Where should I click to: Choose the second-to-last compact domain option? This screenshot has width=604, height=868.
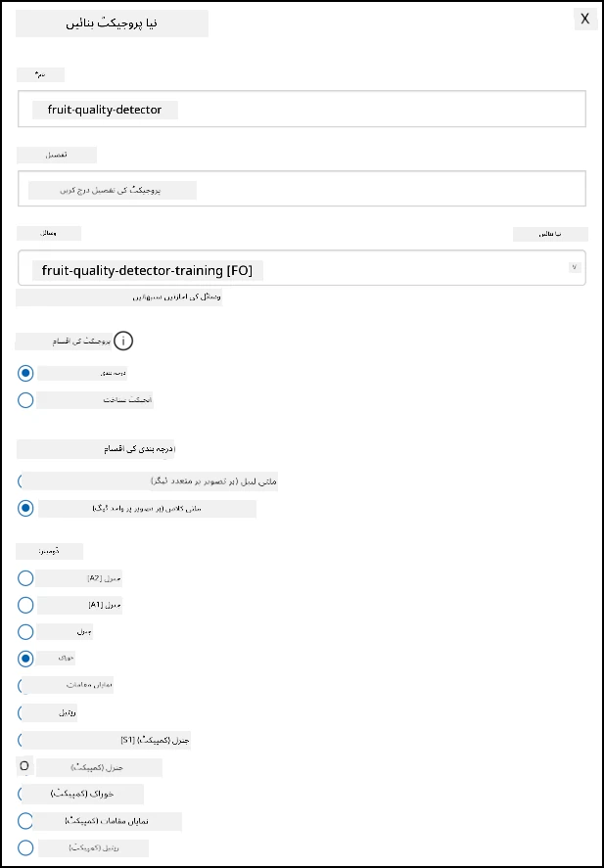point(25,821)
